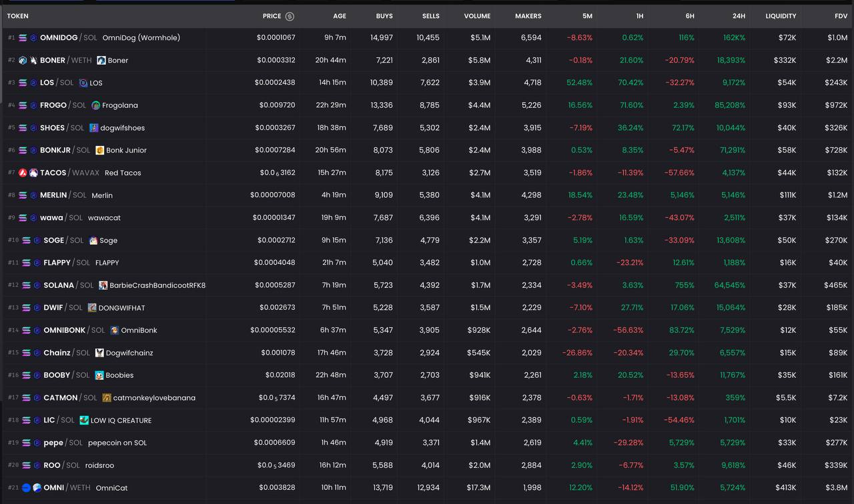Click the 52.48% 5M change for LOS
Screen dimensions: 854x504
[x=579, y=83]
